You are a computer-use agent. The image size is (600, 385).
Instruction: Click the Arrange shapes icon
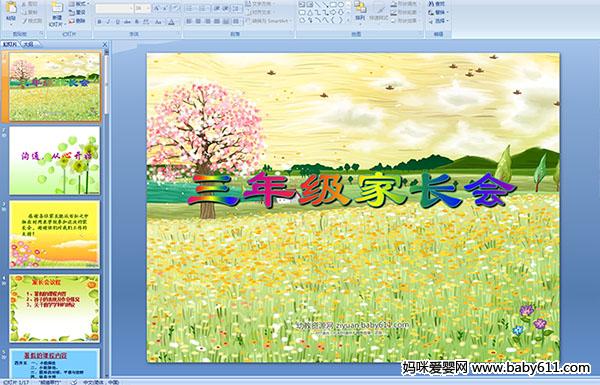click(360, 10)
